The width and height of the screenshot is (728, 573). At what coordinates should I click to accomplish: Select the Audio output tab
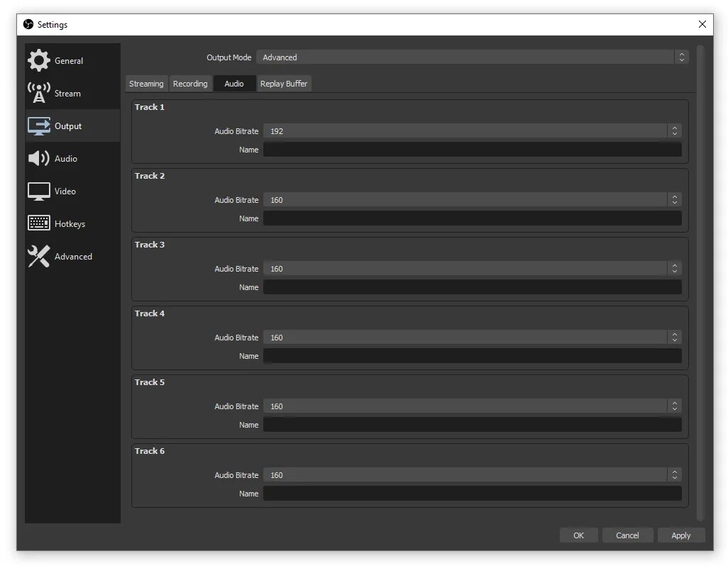coord(234,84)
